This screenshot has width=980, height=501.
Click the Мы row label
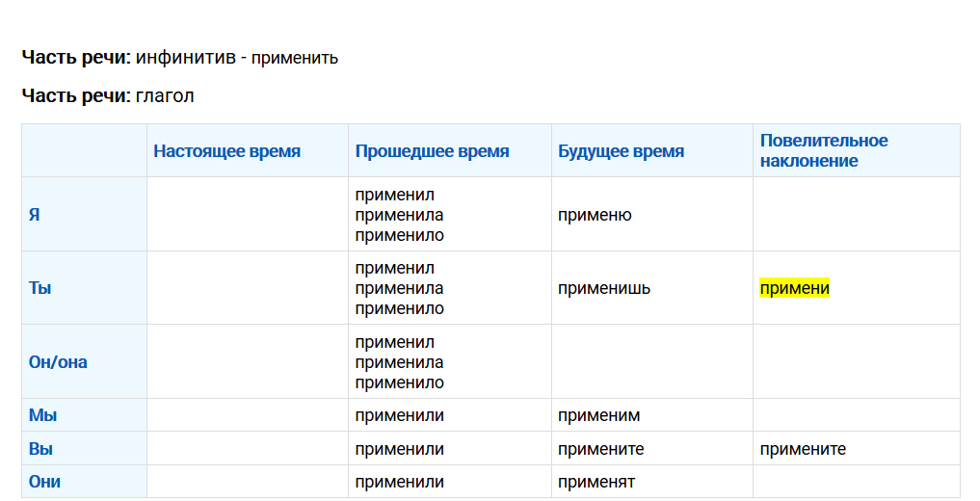42,415
